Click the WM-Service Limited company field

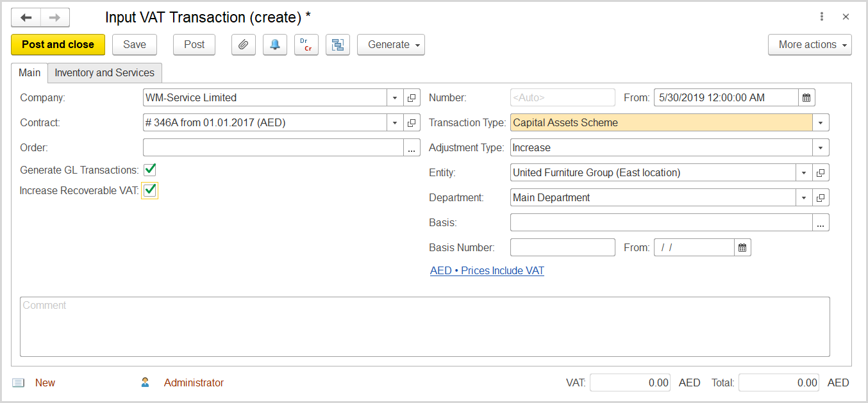[x=265, y=98]
